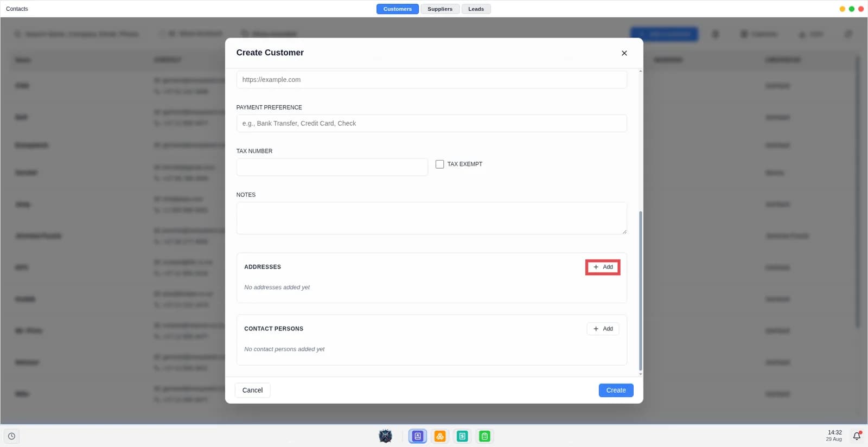Add a new address entry
The image size is (868, 447).
point(603,267)
